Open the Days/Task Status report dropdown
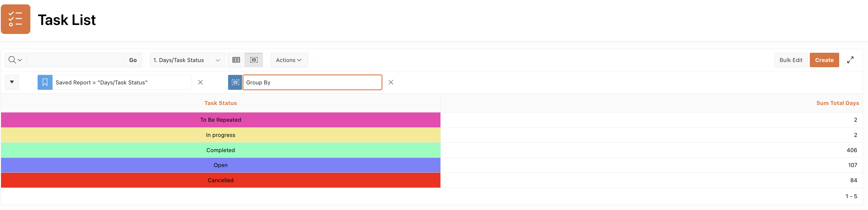 tap(187, 60)
